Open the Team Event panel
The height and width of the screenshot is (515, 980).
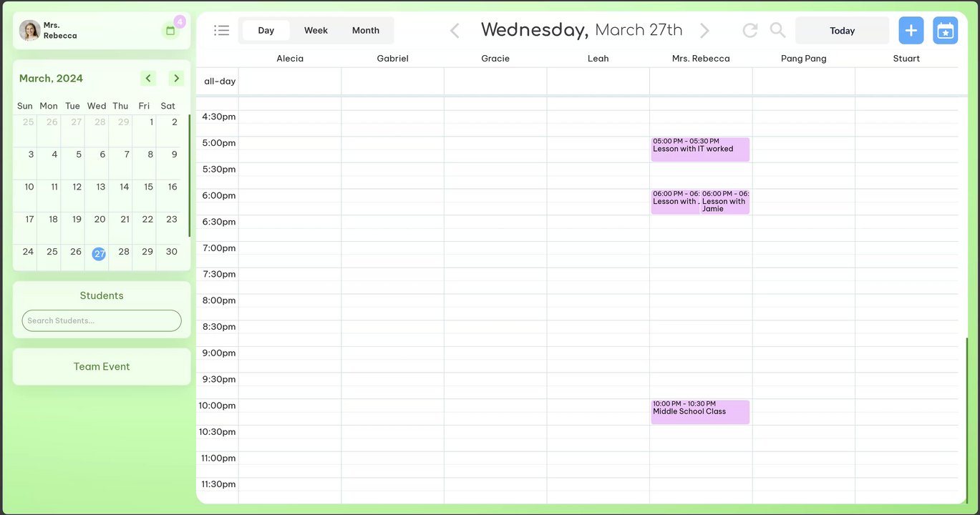point(102,366)
